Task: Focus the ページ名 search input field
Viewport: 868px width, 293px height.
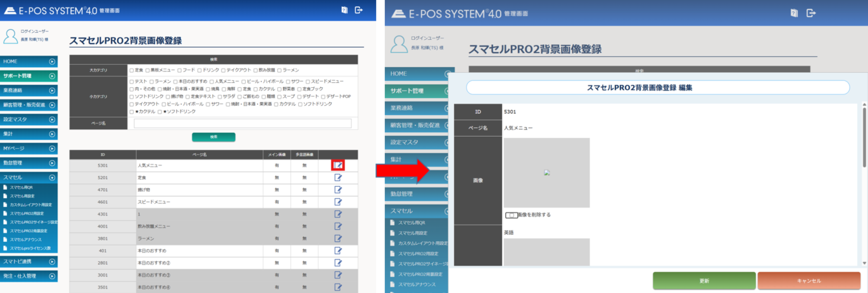Action: [242, 123]
